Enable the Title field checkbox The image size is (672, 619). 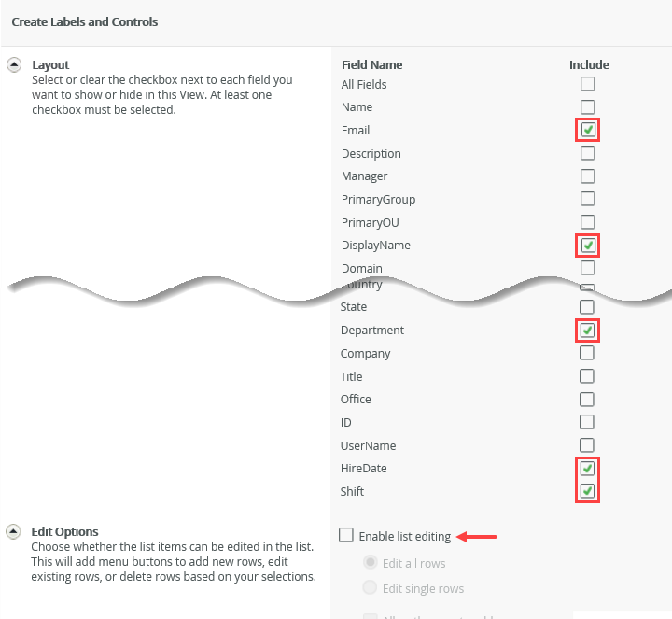coord(587,376)
